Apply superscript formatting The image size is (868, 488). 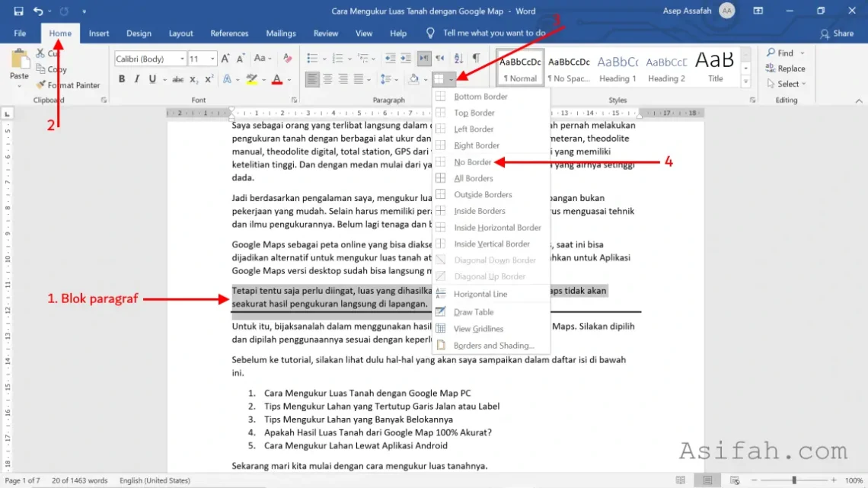[209, 80]
